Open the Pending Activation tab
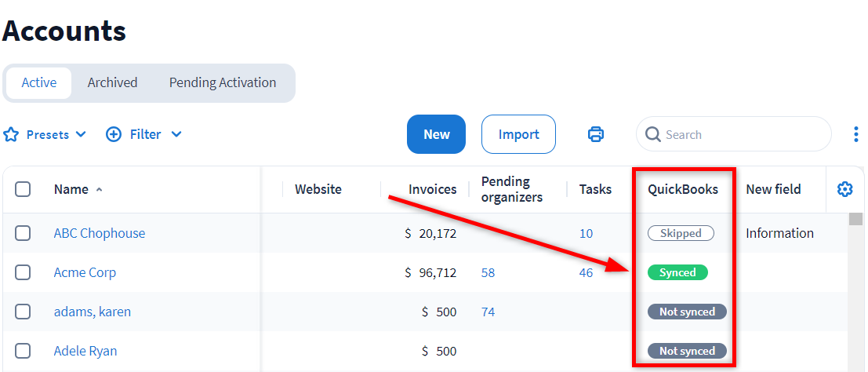Viewport: 868px width, 372px height. (x=223, y=82)
